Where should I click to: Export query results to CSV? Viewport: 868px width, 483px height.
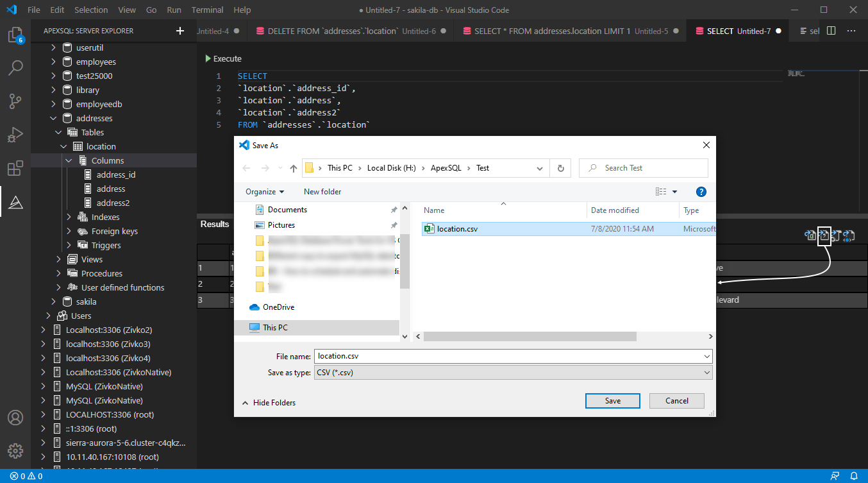824,235
